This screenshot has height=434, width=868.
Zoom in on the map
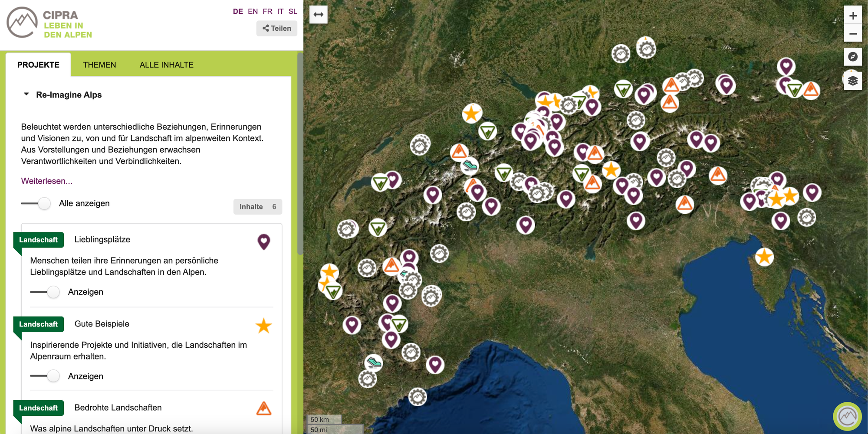point(852,16)
